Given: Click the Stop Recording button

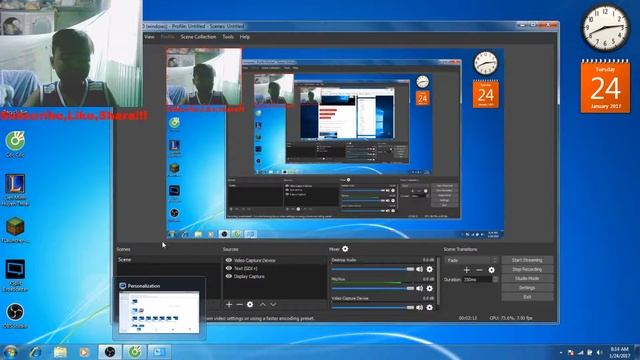Looking at the screenshot, I should pos(527,269).
